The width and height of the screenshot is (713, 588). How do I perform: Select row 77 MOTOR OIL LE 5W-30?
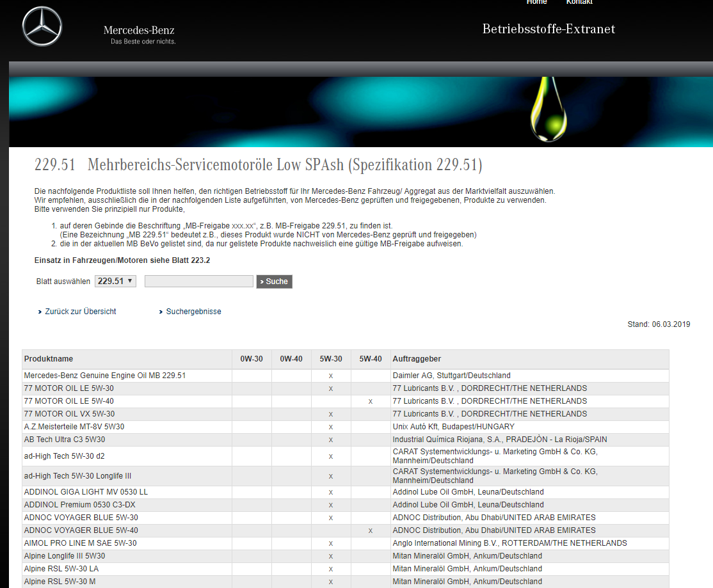point(346,388)
